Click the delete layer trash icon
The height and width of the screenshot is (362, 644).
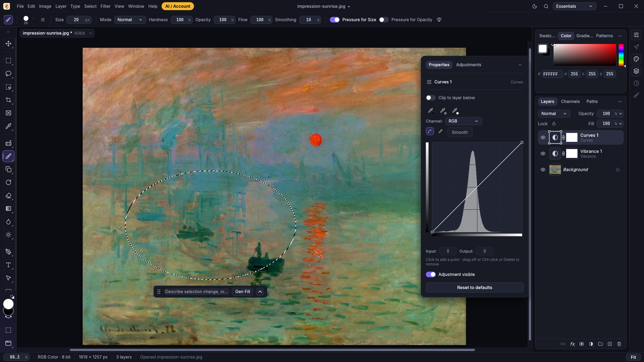619,344
